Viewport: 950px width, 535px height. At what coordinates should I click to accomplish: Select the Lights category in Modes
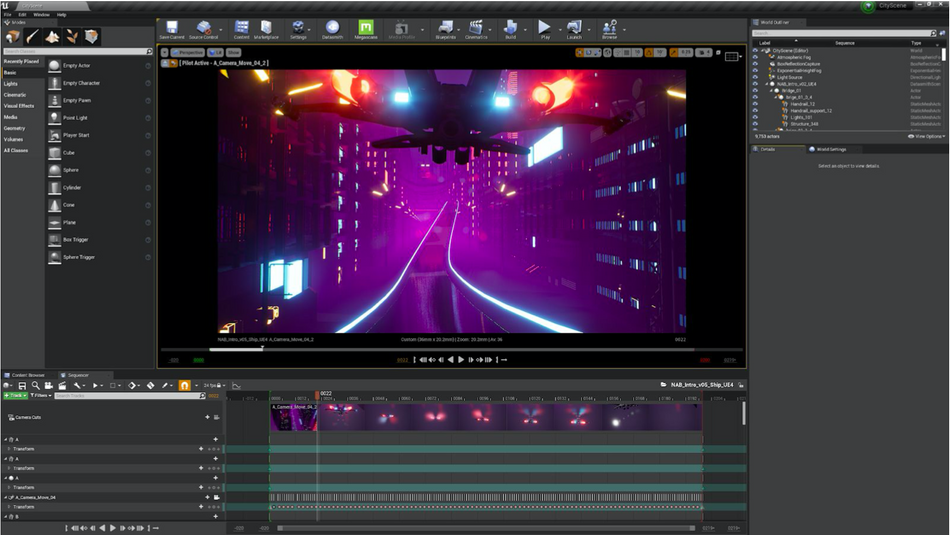pyautogui.click(x=11, y=84)
